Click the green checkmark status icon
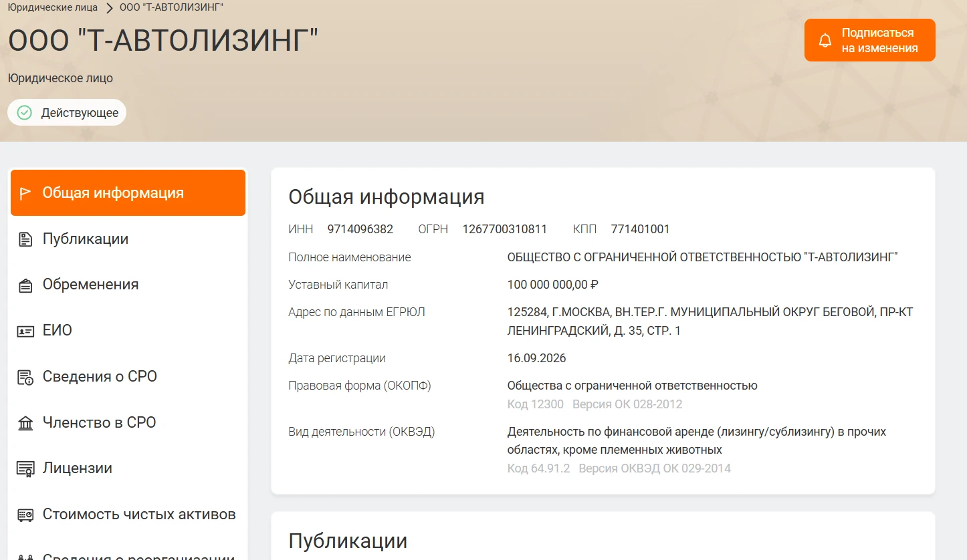967x560 pixels. 25,112
